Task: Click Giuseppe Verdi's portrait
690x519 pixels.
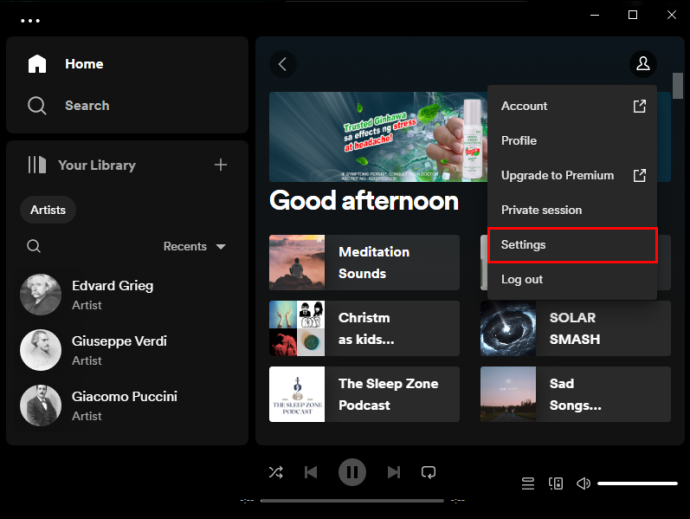Action: tap(40, 350)
